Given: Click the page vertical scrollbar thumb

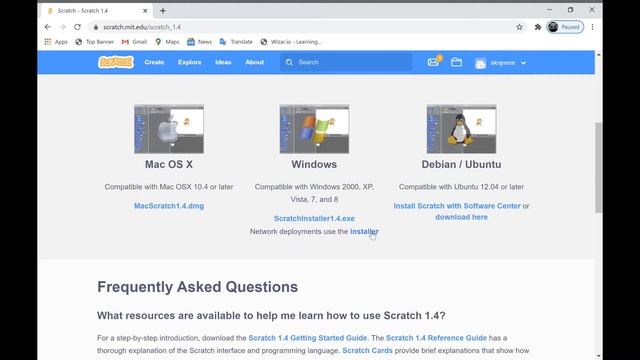Looking at the screenshot, I should pos(598,167).
